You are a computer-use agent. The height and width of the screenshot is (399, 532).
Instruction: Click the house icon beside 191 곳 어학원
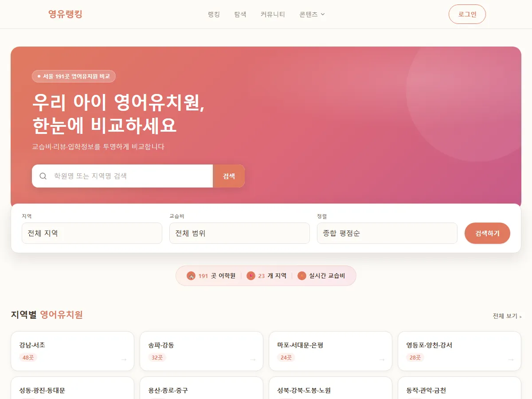pos(191,275)
